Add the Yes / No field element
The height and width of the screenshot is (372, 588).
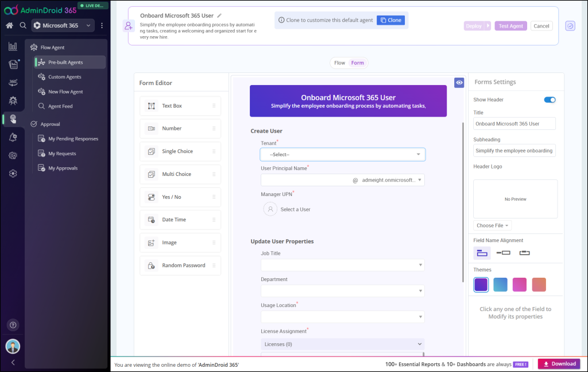pyautogui.click(x=180, y=197)
